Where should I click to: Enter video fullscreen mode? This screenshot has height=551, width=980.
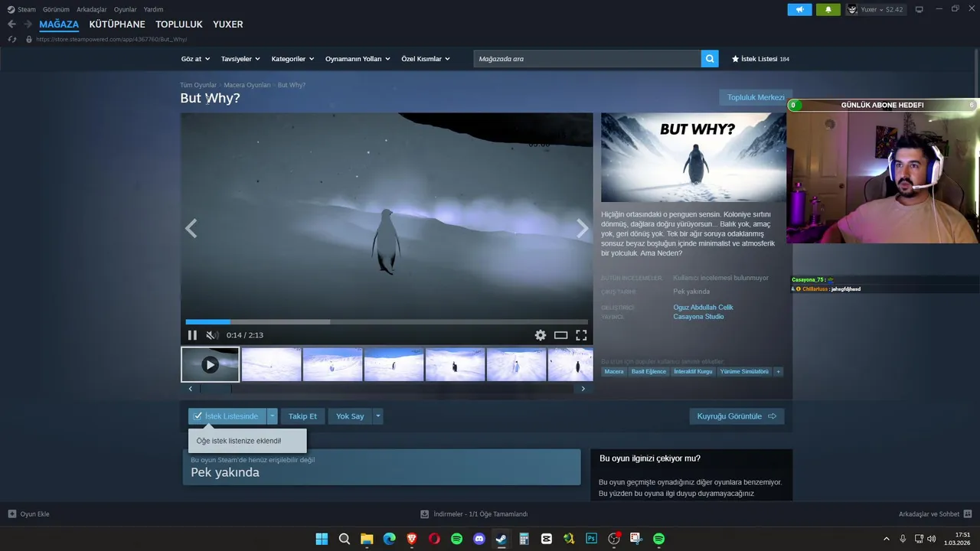pos(581,335)
